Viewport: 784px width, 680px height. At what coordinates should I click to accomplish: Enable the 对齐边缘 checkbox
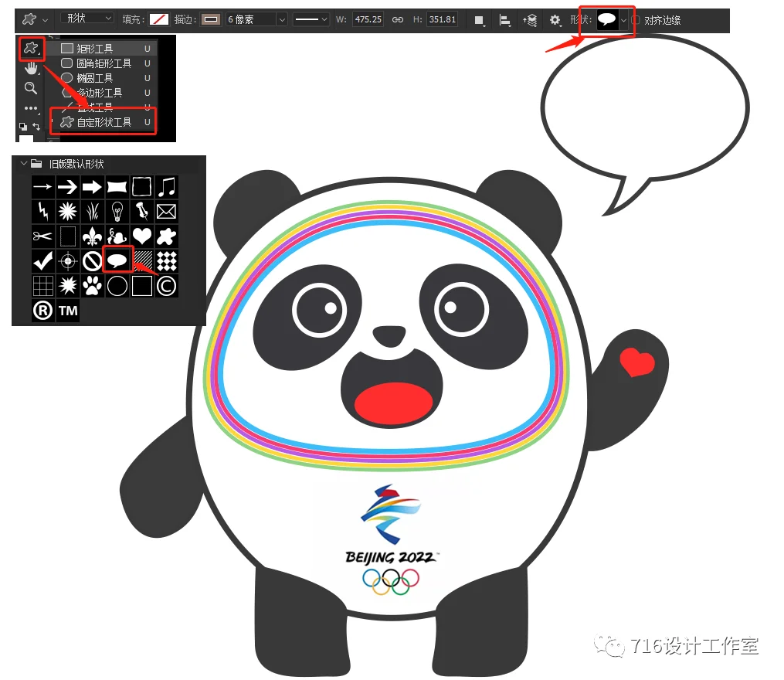pyautogui.click(x=636, y=21)
